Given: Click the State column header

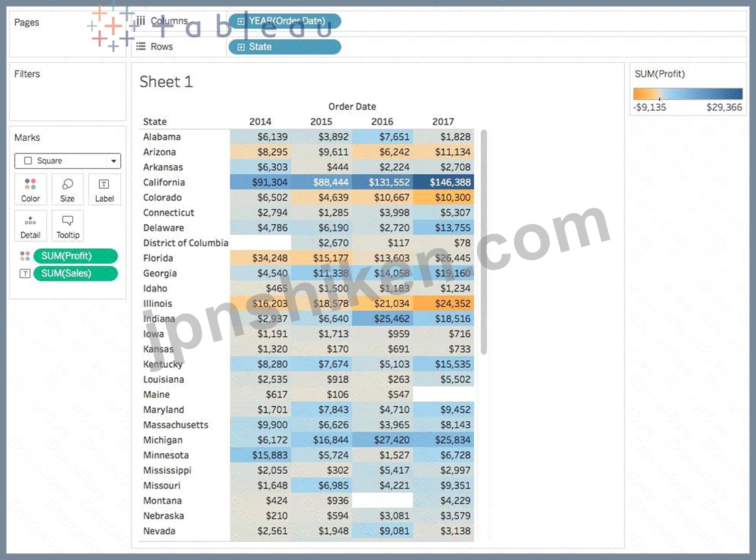Looking at the screenshot, I should pos(155,121).
